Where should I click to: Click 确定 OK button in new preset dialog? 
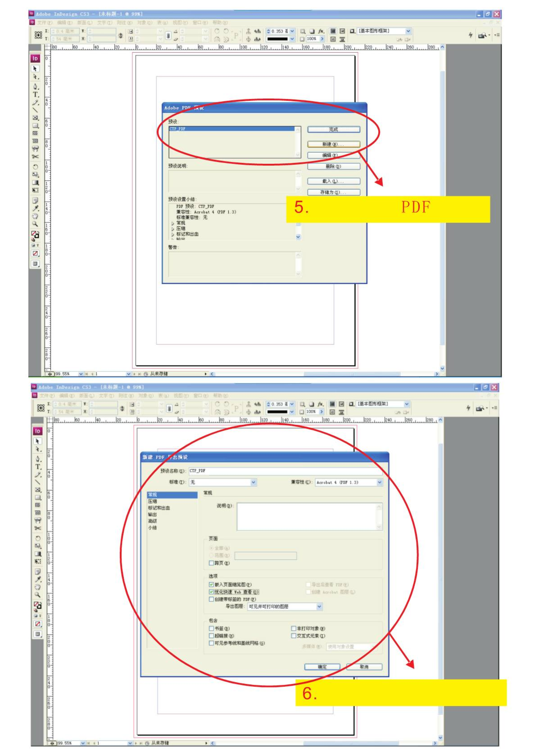[x=322, y=667]
